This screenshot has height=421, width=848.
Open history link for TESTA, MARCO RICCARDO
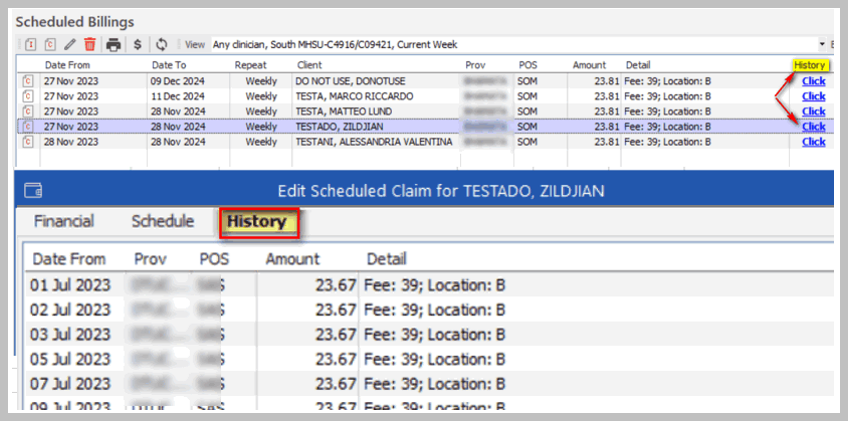pyautogui.click(x=813, y=97)
